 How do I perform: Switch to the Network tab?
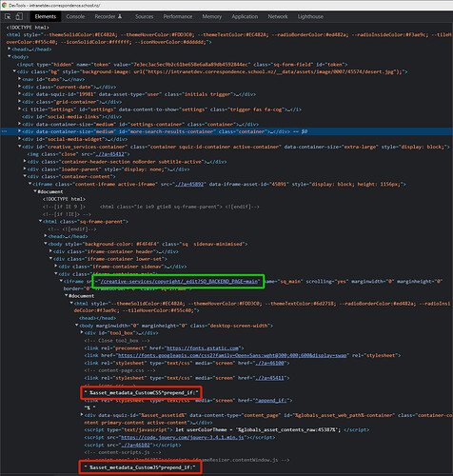pyautogui.click(x=278, y=16)
